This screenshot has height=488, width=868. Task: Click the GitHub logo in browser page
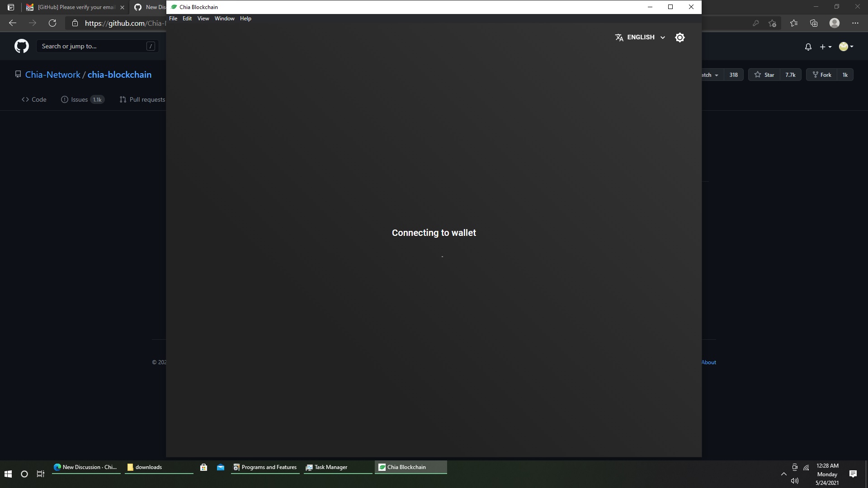[22, 46]
